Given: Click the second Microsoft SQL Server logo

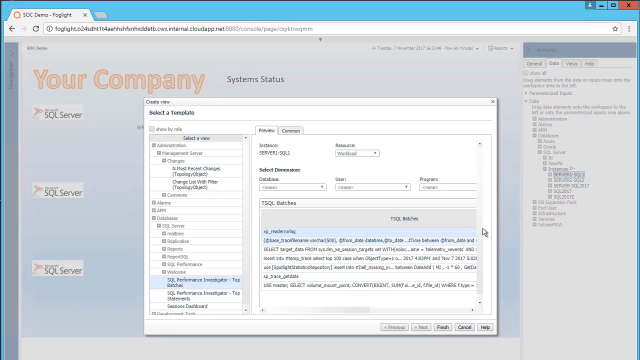Looking at the screenshot, I should (58, 191).
